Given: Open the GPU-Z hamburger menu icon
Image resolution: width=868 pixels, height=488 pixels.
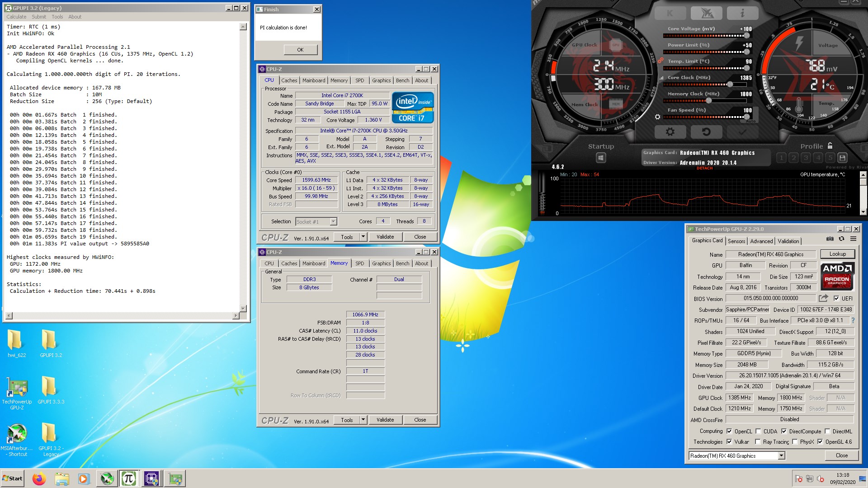Looking at the screenshot, I should 853,239.
